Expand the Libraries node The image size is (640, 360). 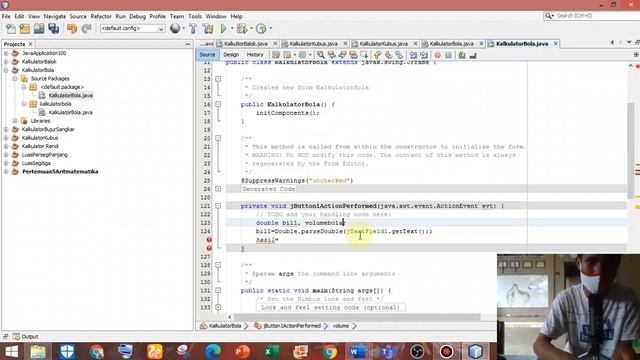coord(15,121)
